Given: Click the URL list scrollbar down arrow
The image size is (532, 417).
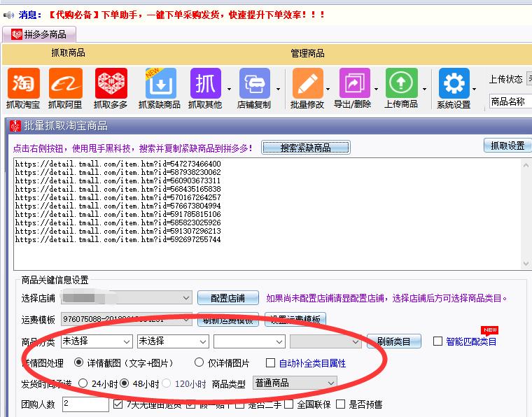Looking at the screenshot, I should [526, 263].
